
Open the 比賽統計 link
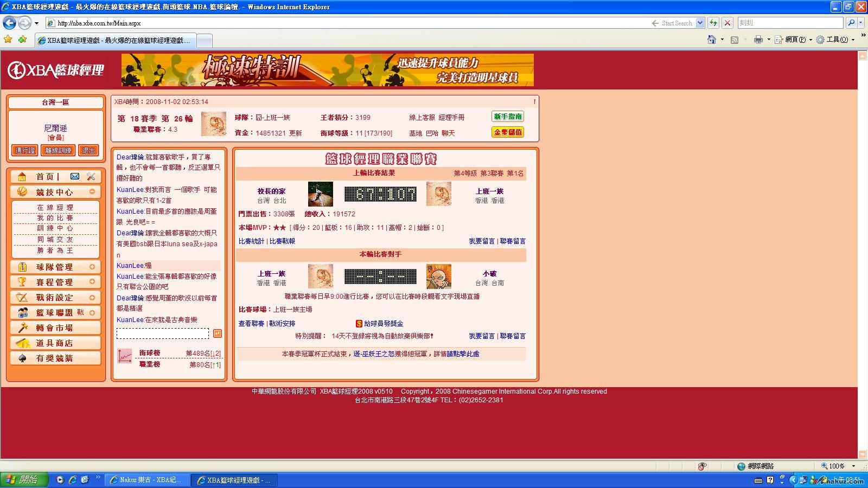(x=251, y=241)
